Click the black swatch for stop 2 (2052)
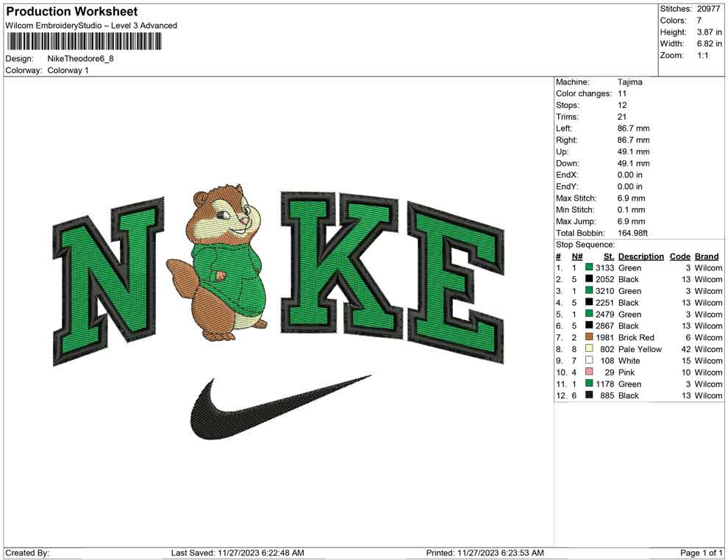The image size is (728, 560). pyautogui.click(x=589, y=279)
